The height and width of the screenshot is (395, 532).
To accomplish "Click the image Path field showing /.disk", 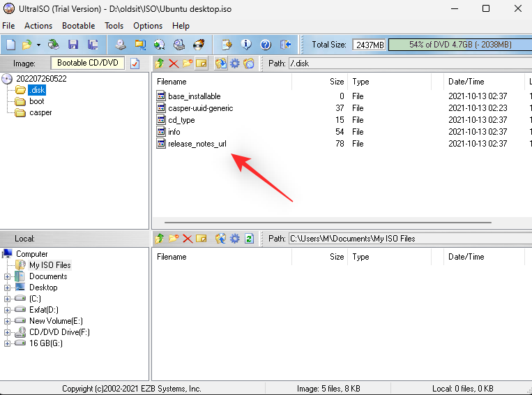I will click(x=410, y=64).
